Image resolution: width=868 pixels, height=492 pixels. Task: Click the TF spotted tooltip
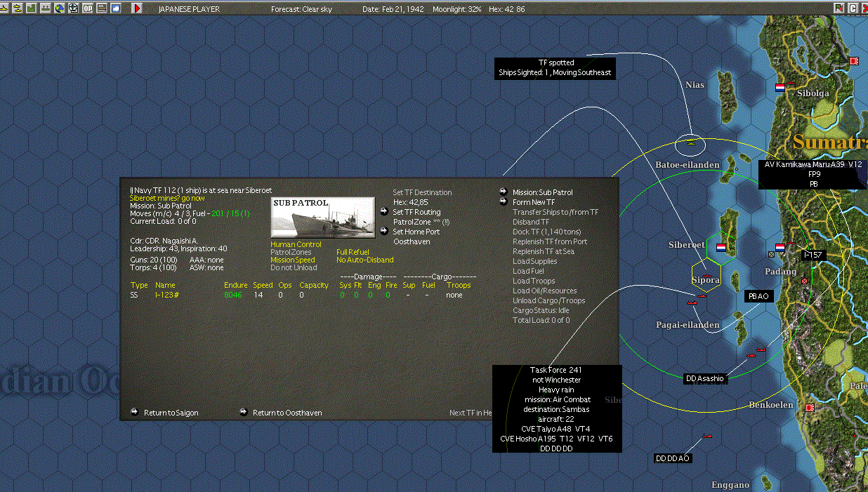tap(555, 67)
